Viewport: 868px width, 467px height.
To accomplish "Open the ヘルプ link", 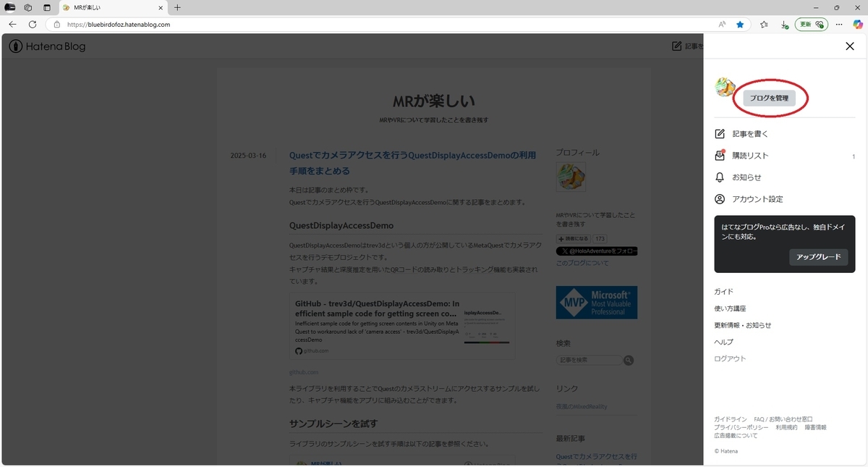I will click(x=723, y=342).
